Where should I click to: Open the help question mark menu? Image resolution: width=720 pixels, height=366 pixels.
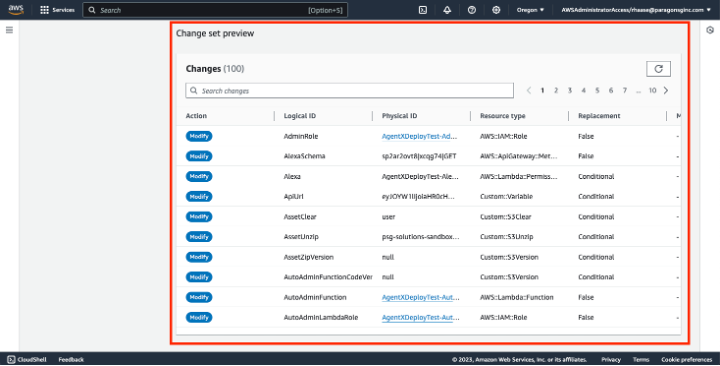(x=472, y=10)
